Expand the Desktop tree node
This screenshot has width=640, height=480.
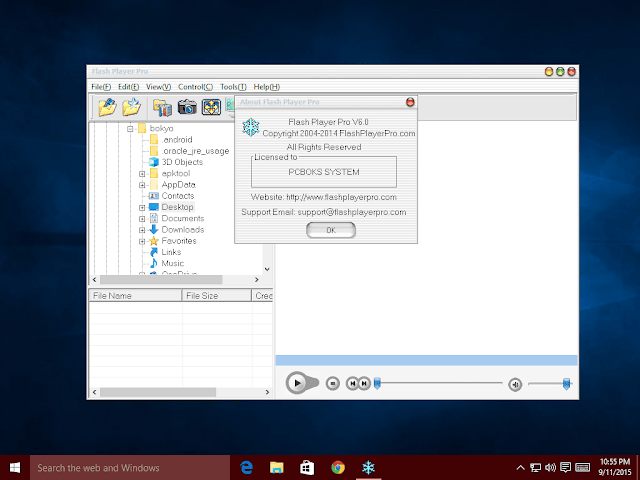click(x=142, y=207)
